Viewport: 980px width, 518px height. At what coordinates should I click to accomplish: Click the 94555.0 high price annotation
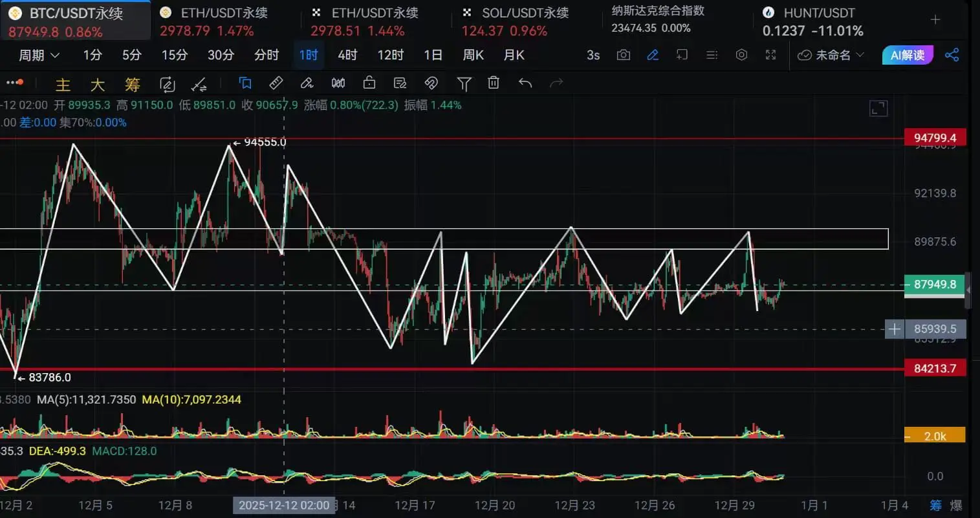pyautogui.click(x=259, y=142)
